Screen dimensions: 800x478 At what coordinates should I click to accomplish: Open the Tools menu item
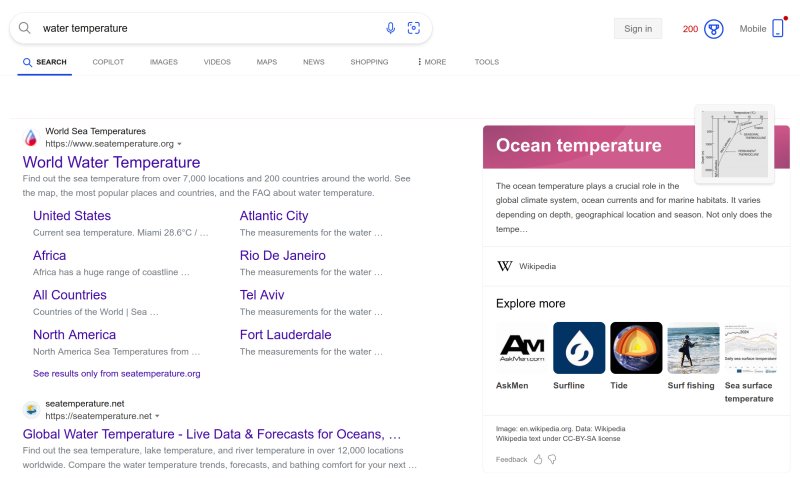point(486,62)
